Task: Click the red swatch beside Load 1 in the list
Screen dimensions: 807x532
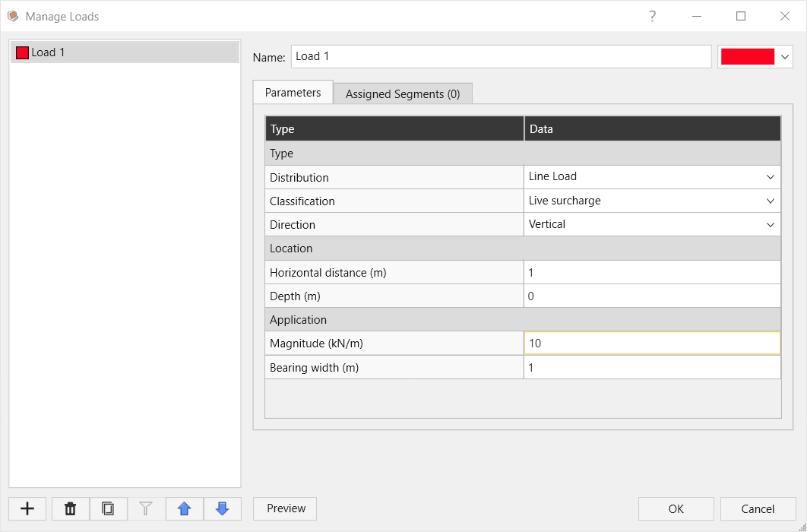Action: pyautogui.click(x=22, y=52)
